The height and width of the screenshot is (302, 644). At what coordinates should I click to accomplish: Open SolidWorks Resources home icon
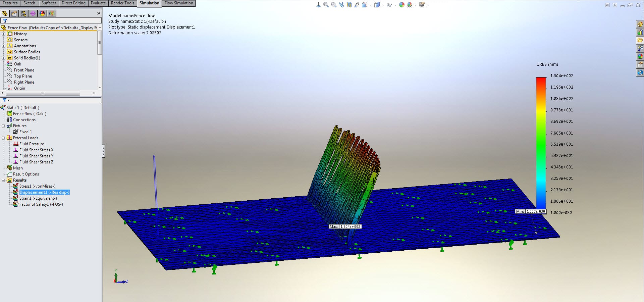[640, 24]
